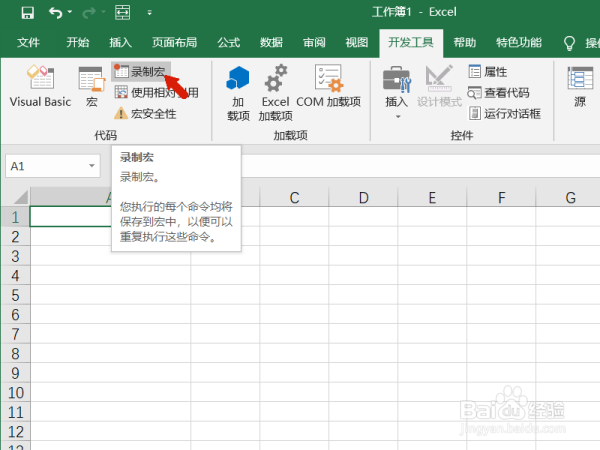Screen dimensions: 600x450
Task: Select row 9 header
Action: (15, 373)
